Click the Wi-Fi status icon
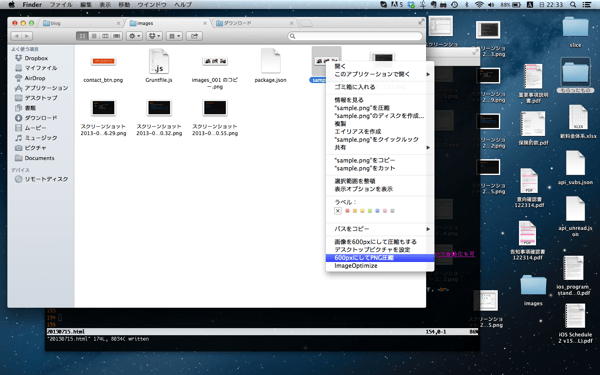 coord(479,5)
